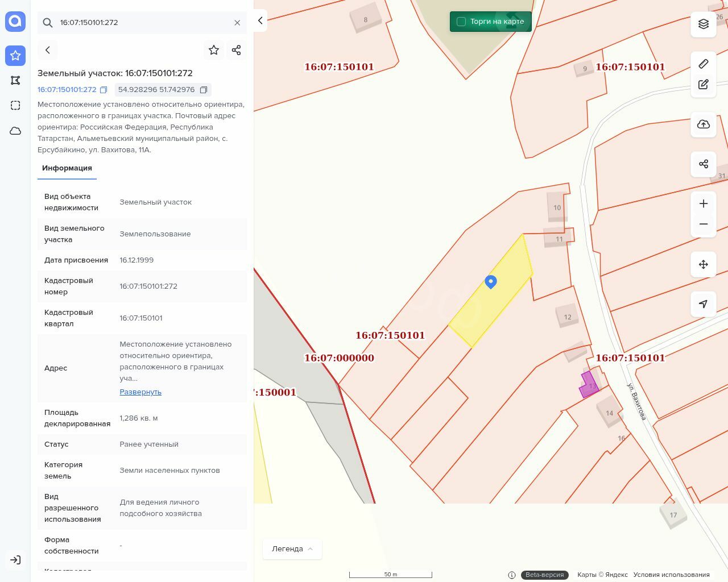Zoom in the map with plus button

click(704, 203)
